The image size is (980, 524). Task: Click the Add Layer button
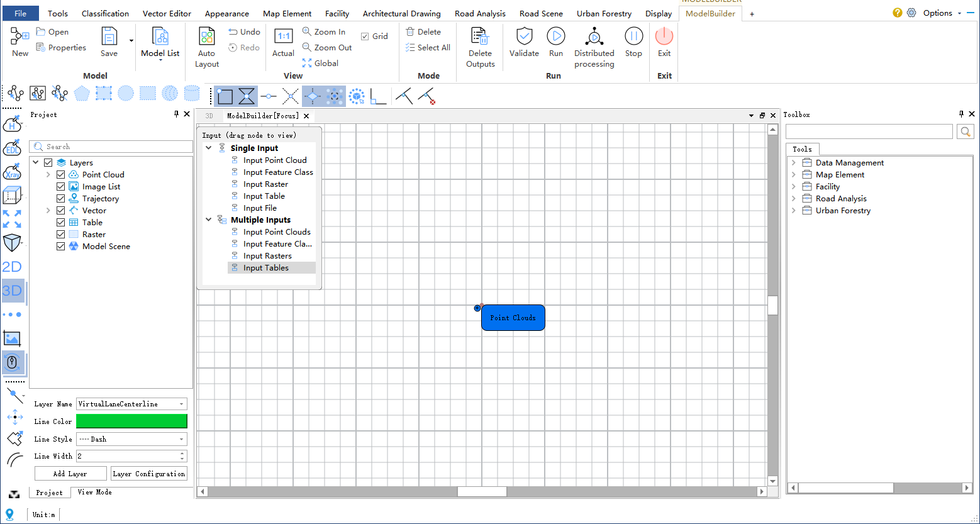click(x=70, y=474)
